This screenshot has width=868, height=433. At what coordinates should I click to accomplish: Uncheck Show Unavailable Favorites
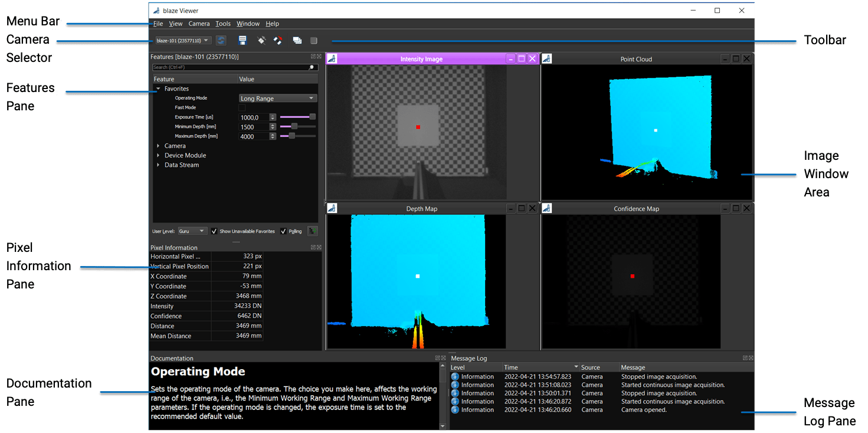point(214,231)
